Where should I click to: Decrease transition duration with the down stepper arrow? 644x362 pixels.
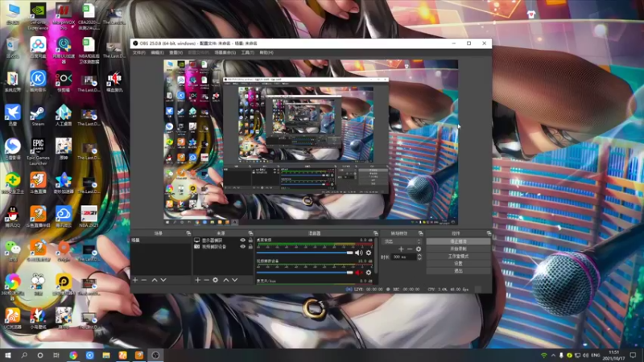tap(419, 259)
